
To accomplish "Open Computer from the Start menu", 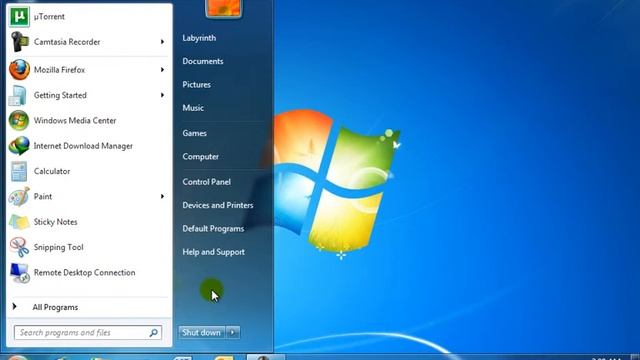I will tap(200, 156).
